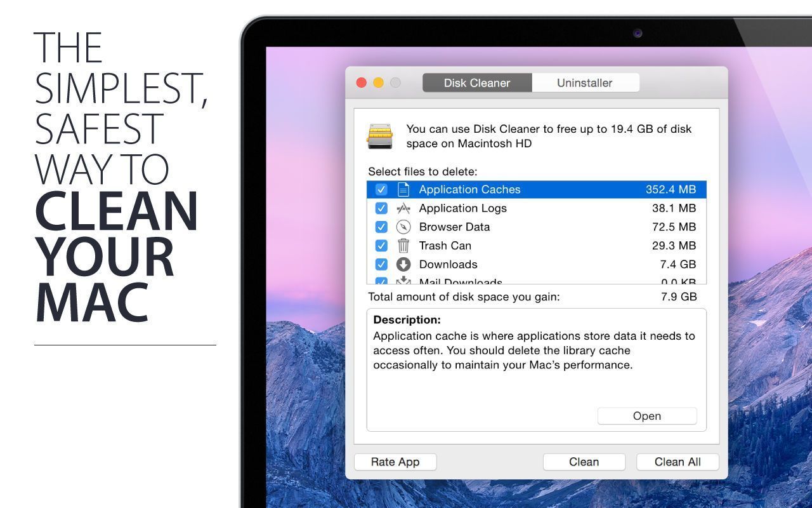Select the Downloads 7.4 GB row
Viewport: 812px width, 508px height.
click(x=537, y=264)
